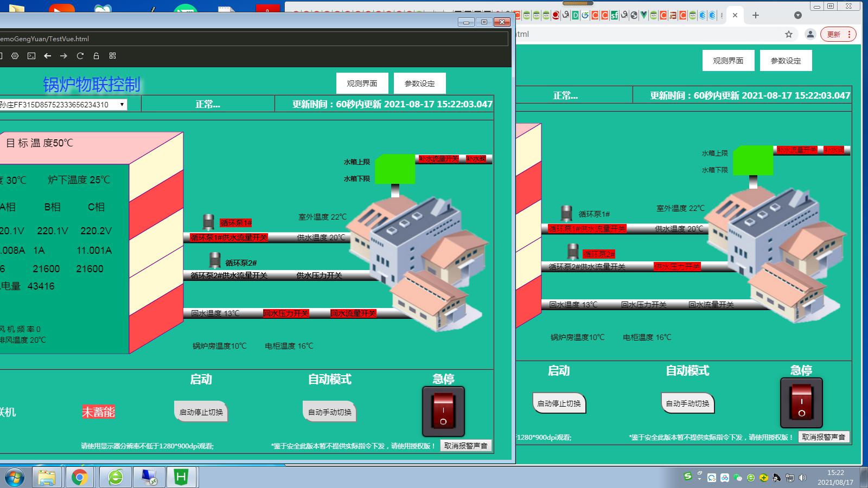Click the lock icon in preview toolbar

97,56
